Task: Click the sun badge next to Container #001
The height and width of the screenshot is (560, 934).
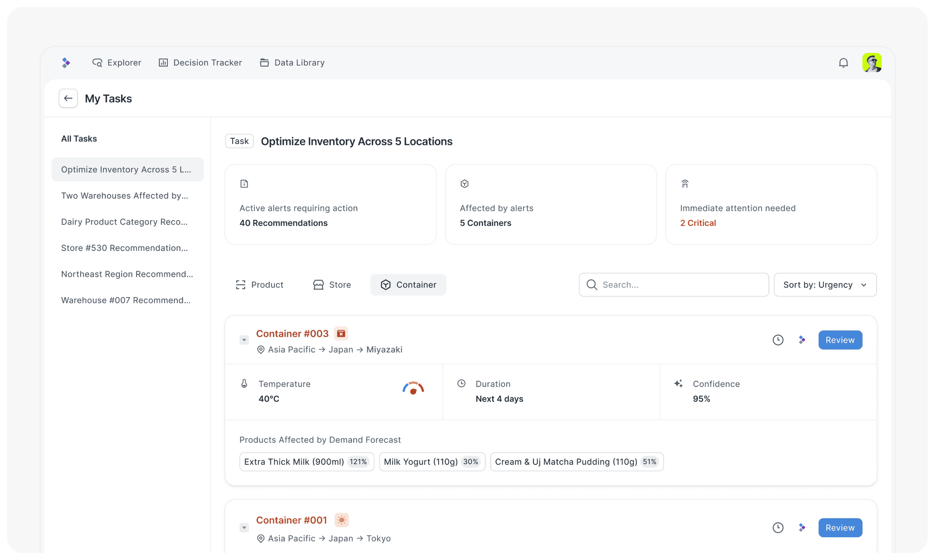Action: click(x=341, y=520)
